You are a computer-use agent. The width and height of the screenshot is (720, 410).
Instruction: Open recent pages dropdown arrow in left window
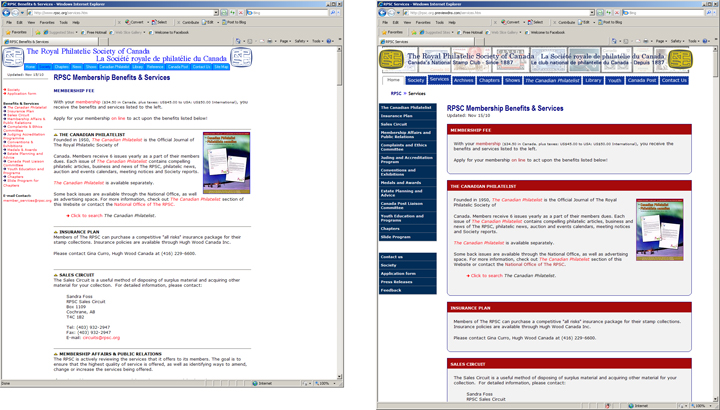point(22,13)
